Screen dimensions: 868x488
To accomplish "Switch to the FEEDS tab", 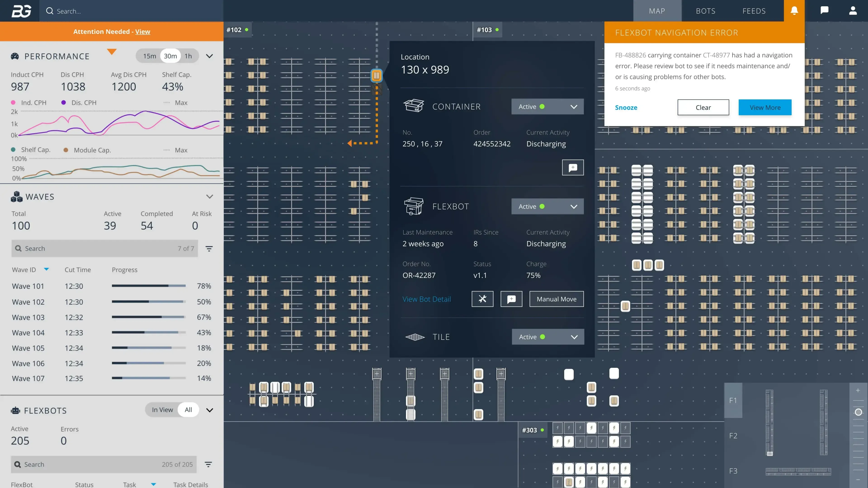I will [754, 11].
